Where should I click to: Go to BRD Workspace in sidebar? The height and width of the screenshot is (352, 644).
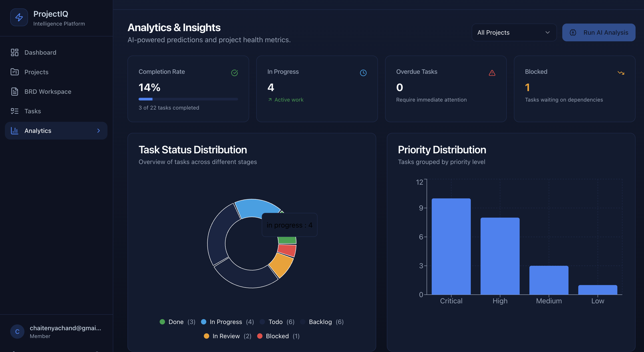[x=48, y=92]
